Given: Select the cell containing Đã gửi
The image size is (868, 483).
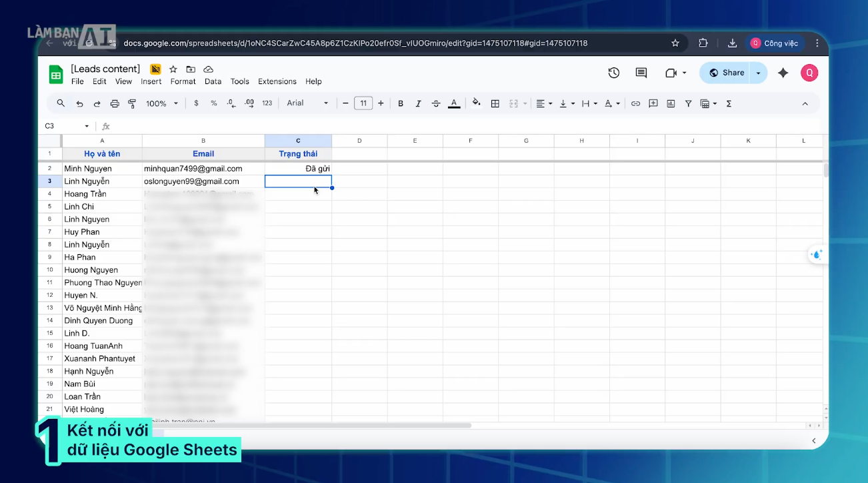Looking at the screenshot, I should (x=298, y=169).
